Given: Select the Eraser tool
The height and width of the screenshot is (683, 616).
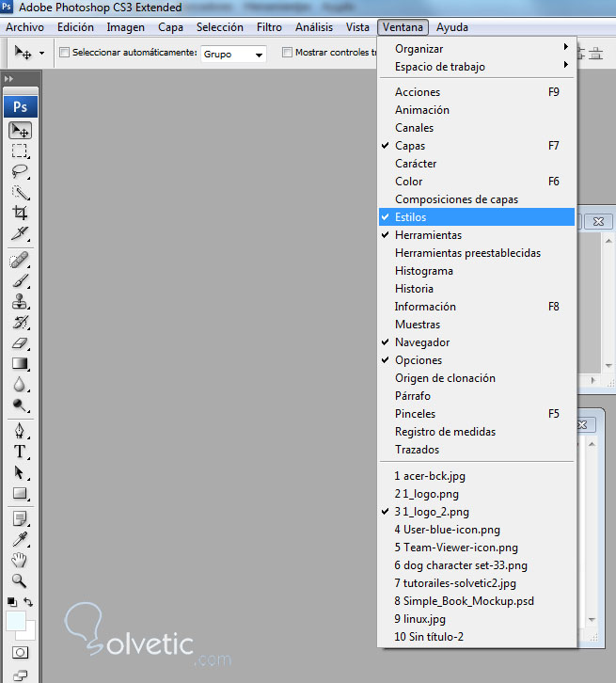Looking at the screenshot, I should pyautogui.click(x=20, y=342).
